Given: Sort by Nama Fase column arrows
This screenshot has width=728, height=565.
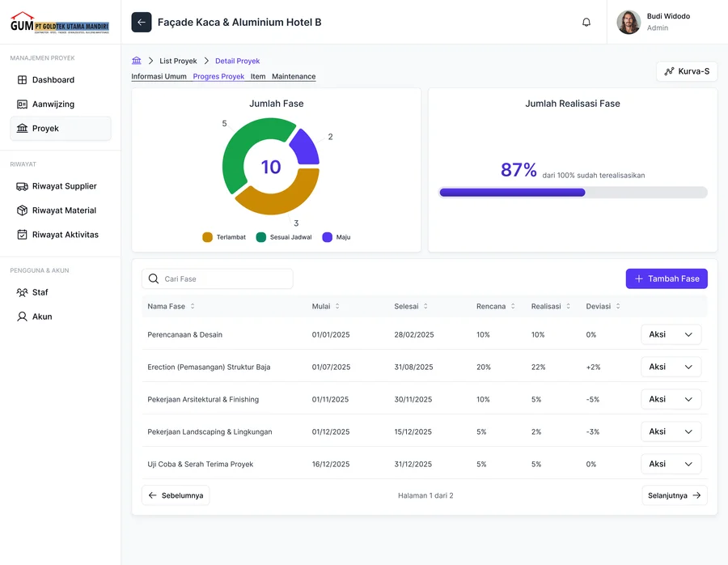Looking at the screenshot, I should click(193, 306).
